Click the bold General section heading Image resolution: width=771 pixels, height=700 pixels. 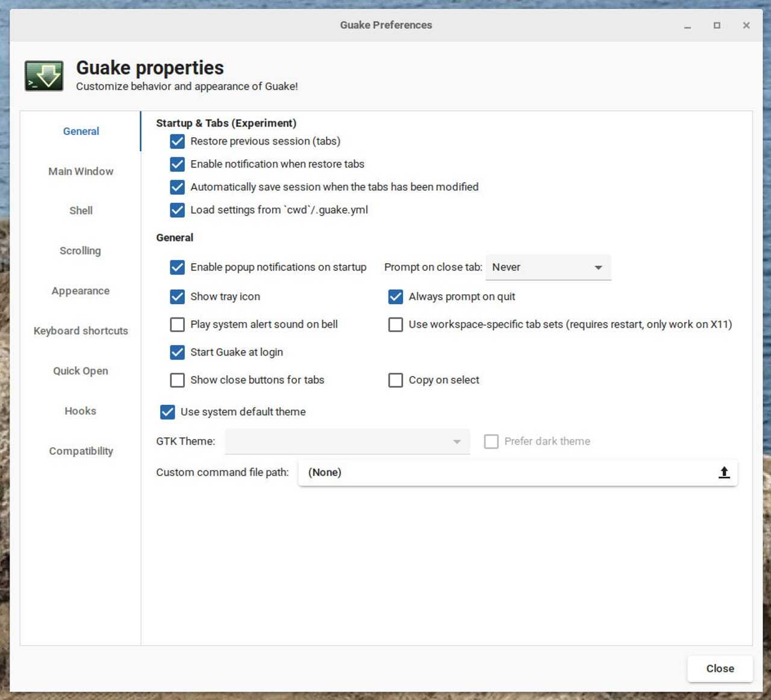pos(175,238)
